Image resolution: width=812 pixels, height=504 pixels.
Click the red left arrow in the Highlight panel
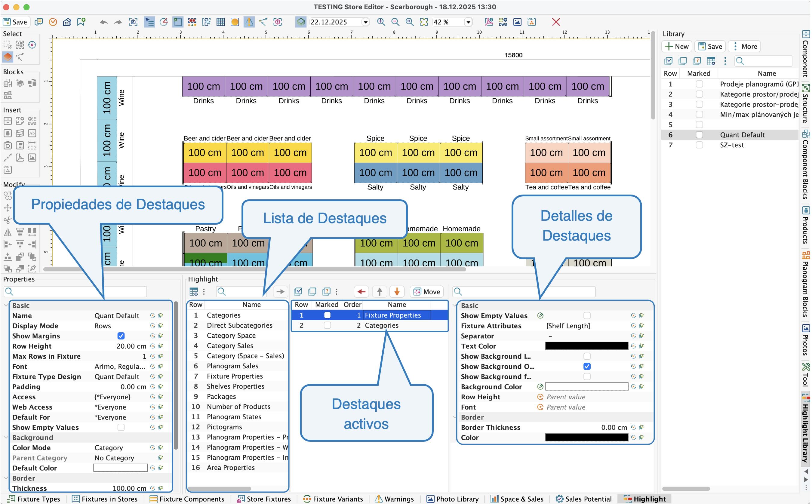pyautogui.click(x=361, y=292)
